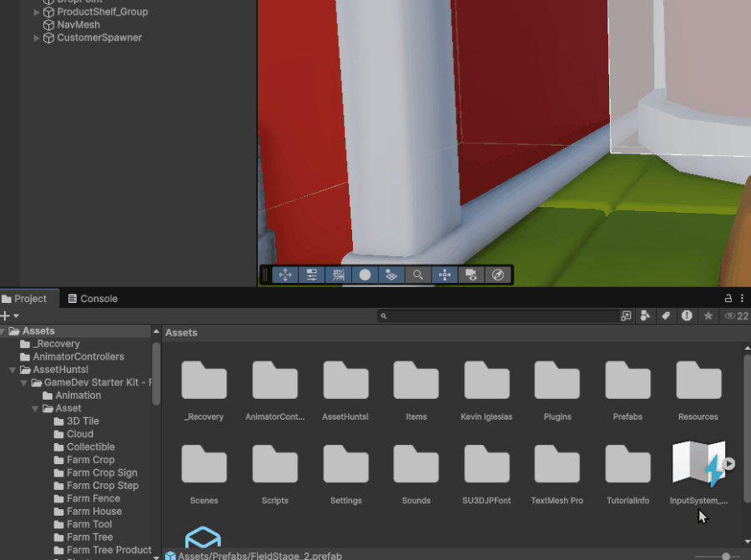Click Search by Type filter icon

point(645,316)
